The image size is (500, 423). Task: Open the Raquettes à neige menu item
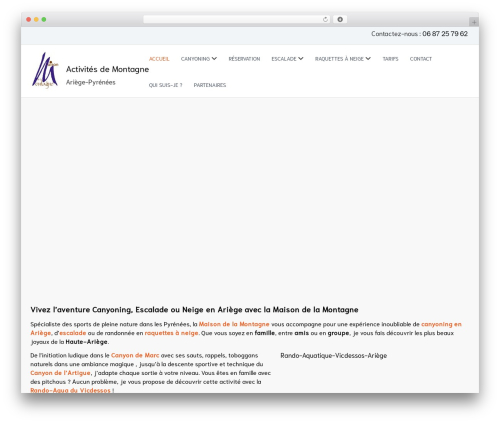pos(339,59)
